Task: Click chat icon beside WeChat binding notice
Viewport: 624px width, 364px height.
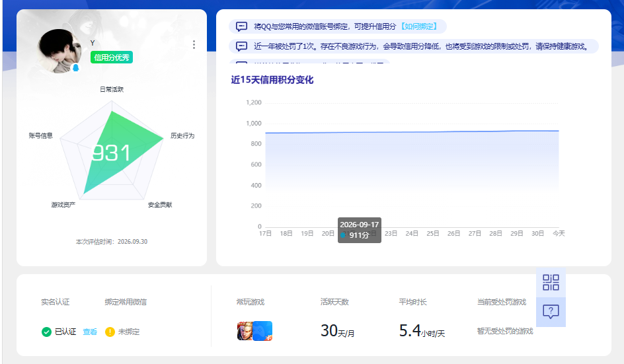Action: click(241, 26)
